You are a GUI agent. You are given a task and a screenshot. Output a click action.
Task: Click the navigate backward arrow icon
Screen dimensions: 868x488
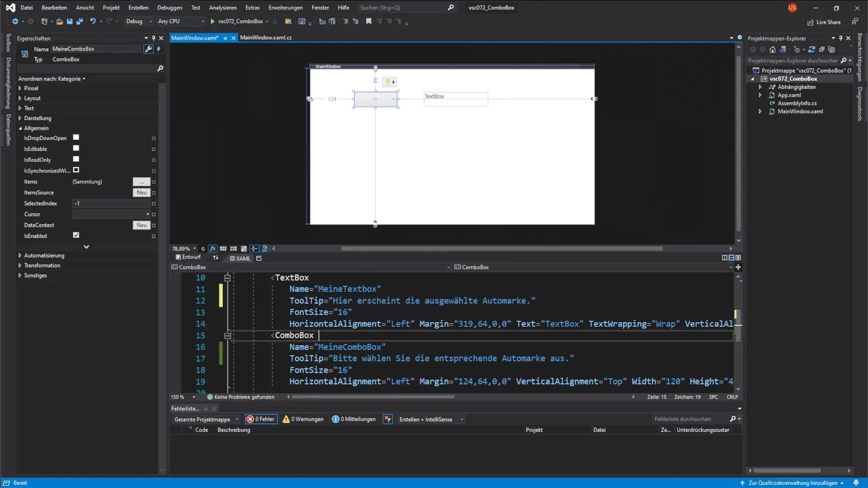[x=15, y=21]
